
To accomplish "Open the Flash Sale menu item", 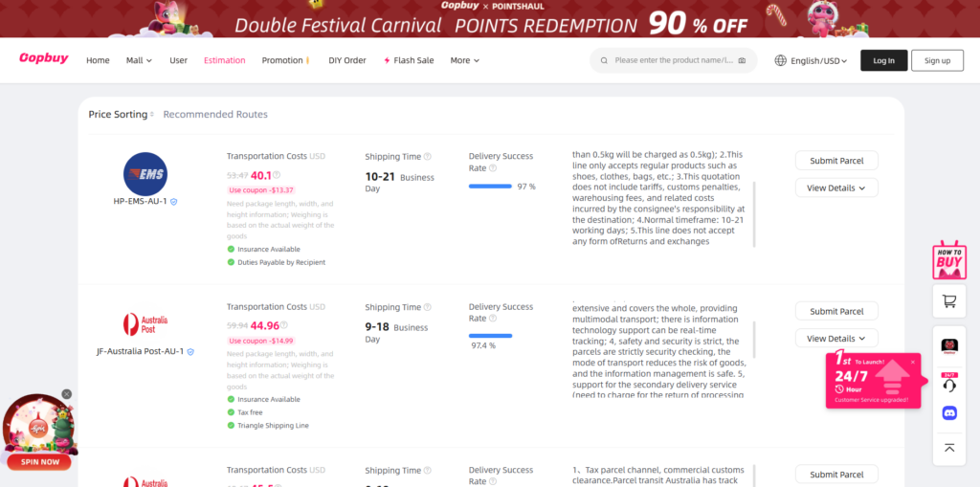I will [409, 60].
